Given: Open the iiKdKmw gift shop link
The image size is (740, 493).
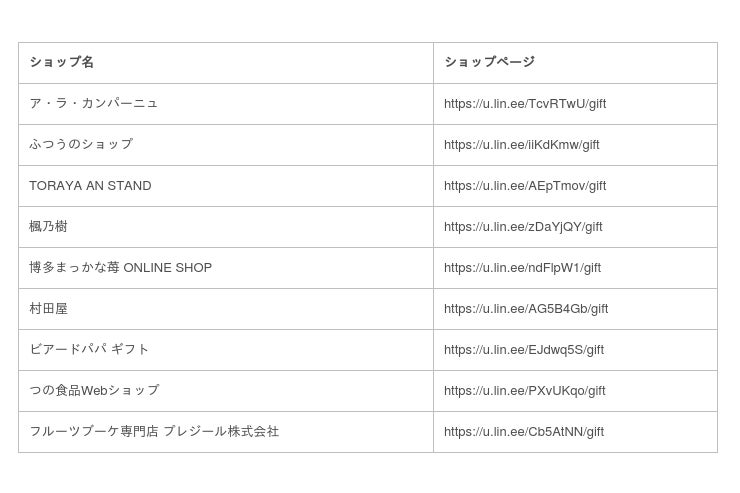Looking at the screenshot, I should pyautogui.click(x=522, y=145).
